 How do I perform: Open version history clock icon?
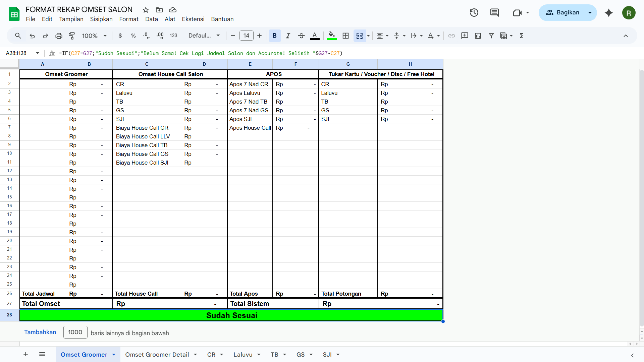pyautogui.click(x=474, y=13)
